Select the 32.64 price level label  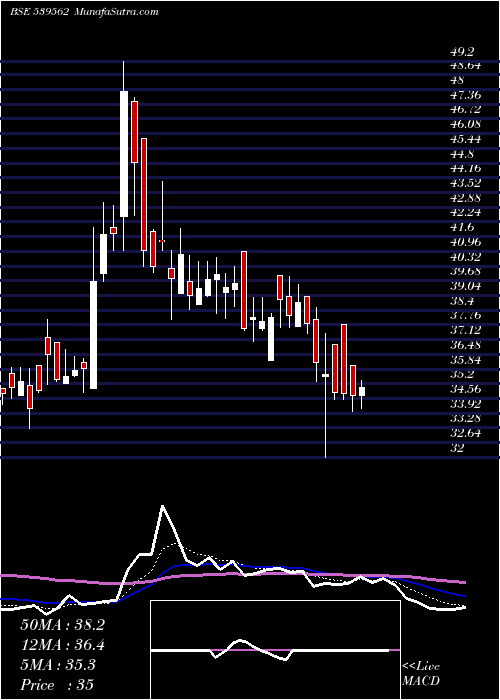[x=465, y=433]
